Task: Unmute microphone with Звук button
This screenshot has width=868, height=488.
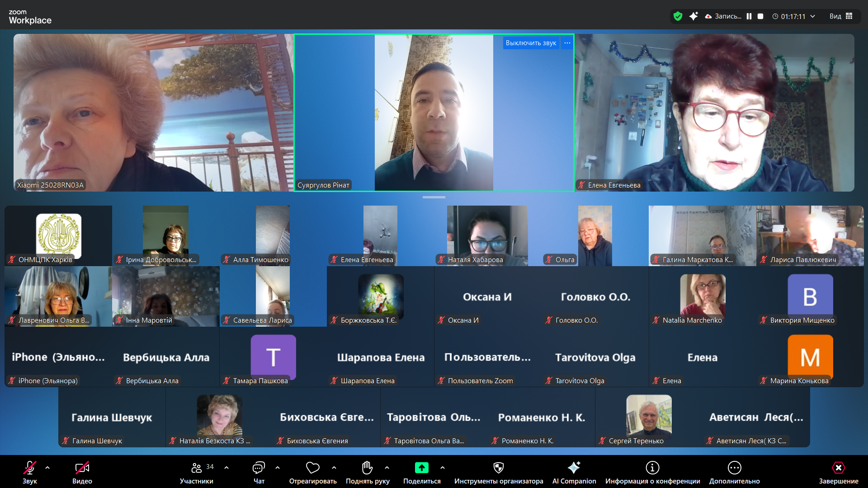Action: click(30, 468)
